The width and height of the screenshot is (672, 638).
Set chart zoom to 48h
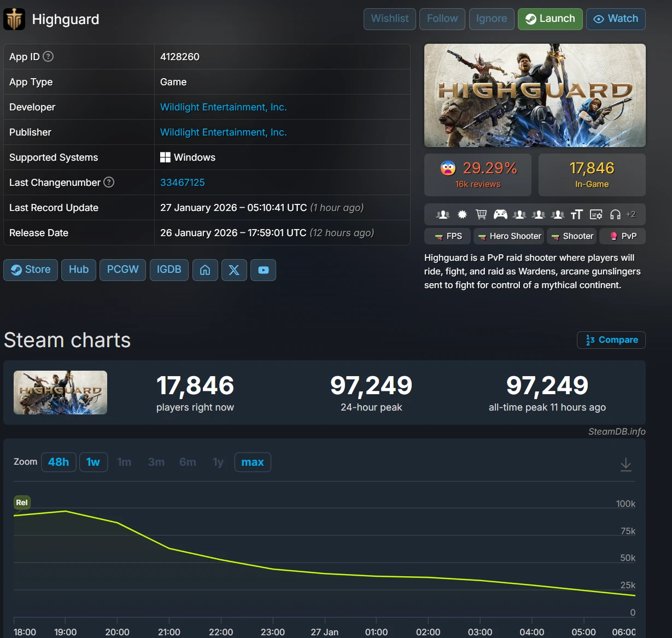(x=59, y=462)
